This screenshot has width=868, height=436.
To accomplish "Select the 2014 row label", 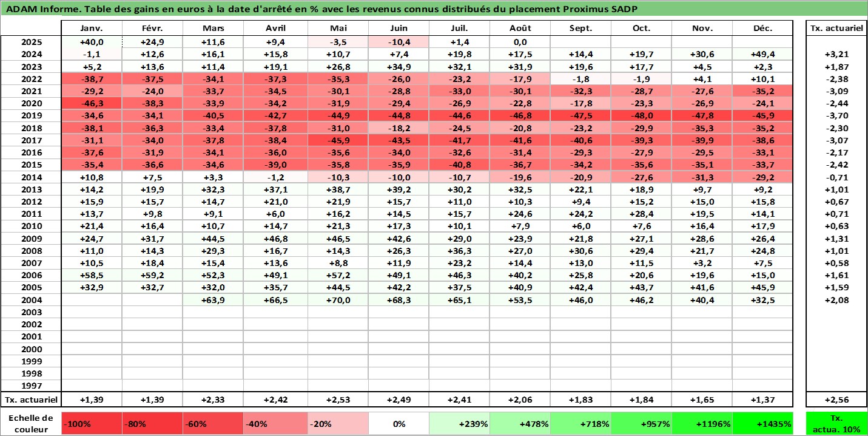I will [x=31, y=177].
